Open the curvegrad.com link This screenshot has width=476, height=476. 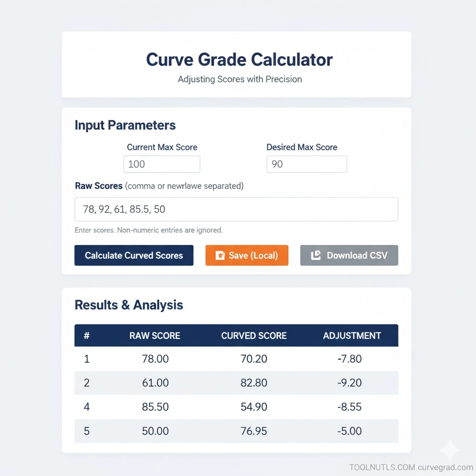click(x=445, y=468)
